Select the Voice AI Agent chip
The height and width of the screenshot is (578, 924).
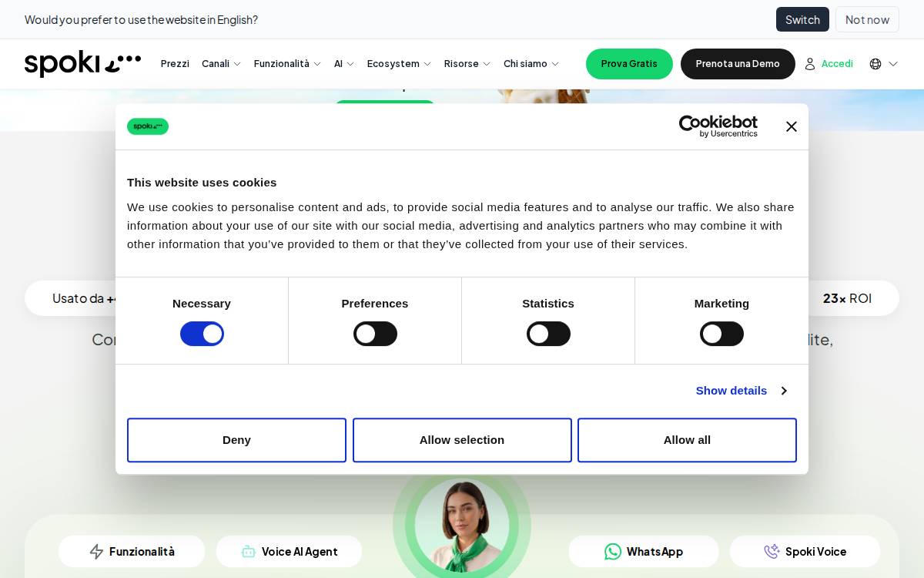[x=289, y=552]
